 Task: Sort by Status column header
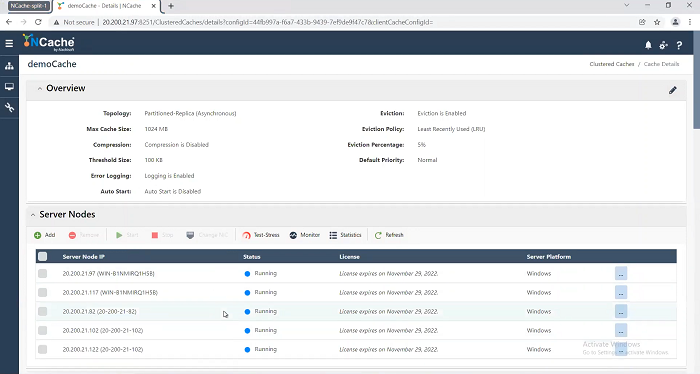point(252,257)
